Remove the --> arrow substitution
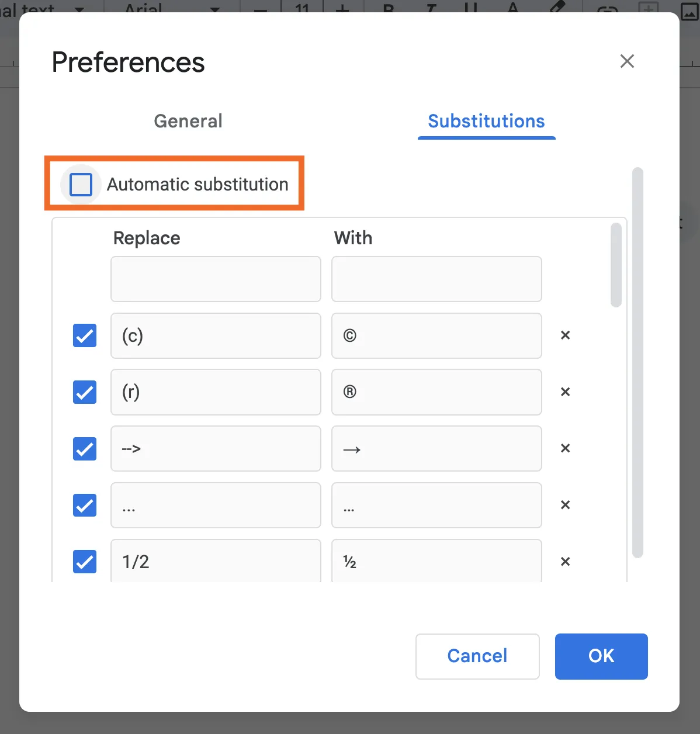The width and height of the screenshot is (700, 734). click(565, 448)
